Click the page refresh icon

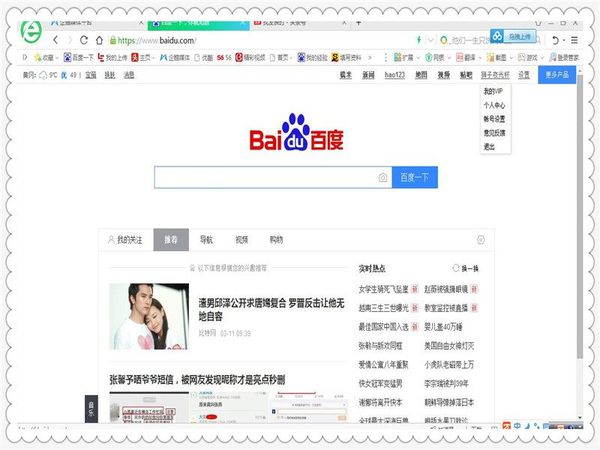pyautogui.click(x=84, y=40)
